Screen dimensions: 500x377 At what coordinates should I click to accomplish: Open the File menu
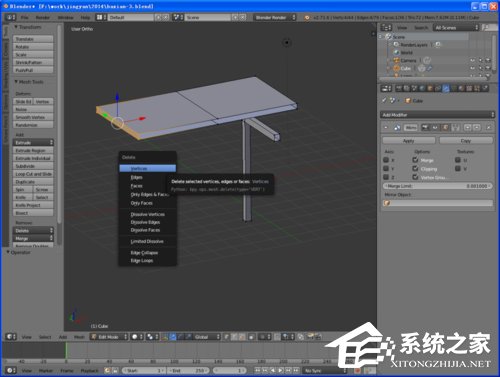[25, 17]
